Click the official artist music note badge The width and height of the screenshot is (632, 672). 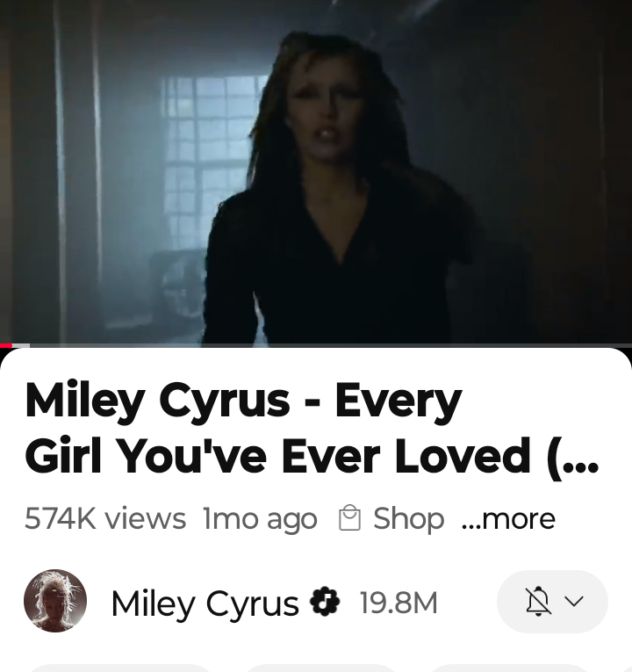[x=325, y=601]
